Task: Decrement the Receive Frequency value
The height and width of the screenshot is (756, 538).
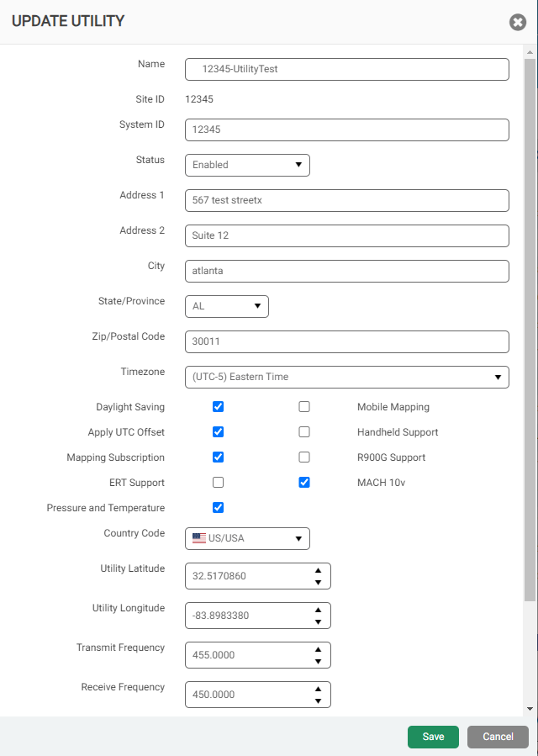Action: tap(318, 701)
